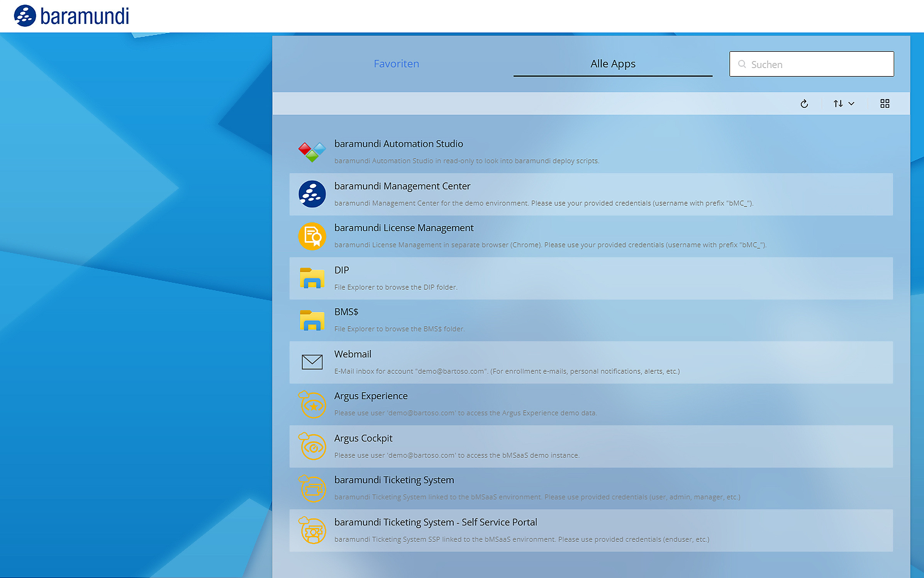924x578 pixels.
Task: Switch to the Favoriten tab
Action: tap(396, 64)
